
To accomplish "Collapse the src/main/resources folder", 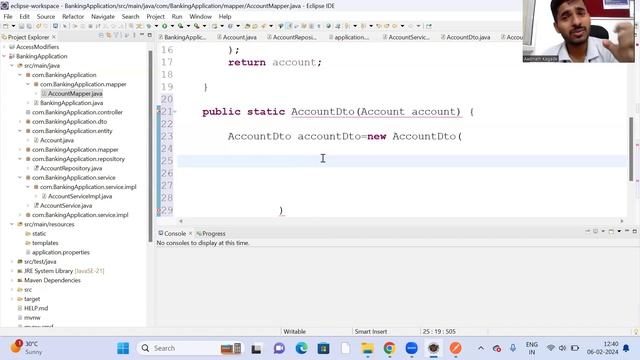I will [x=12, y=224].
